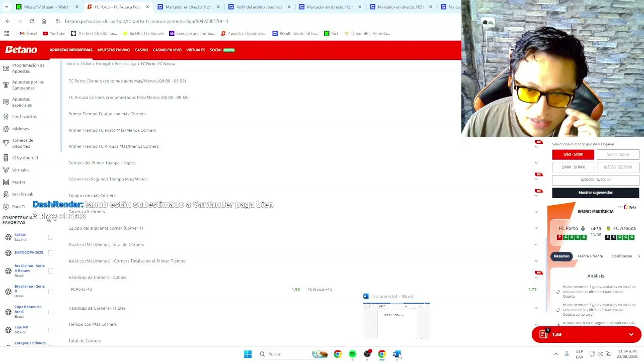644x362 pixels.
Task: Click the Torneos de Deportes trophy icon
Action: point(6,143)
